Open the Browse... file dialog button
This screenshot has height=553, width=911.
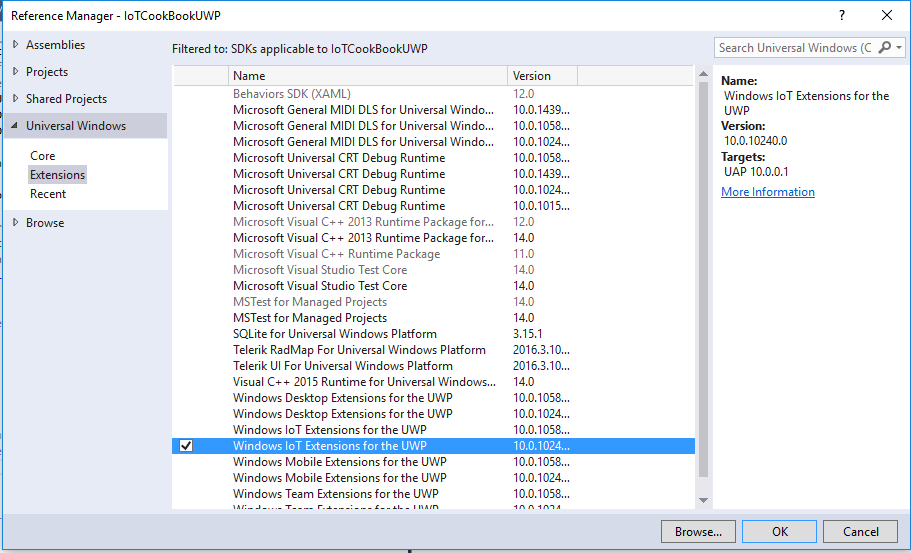click(x=698, y=532)
